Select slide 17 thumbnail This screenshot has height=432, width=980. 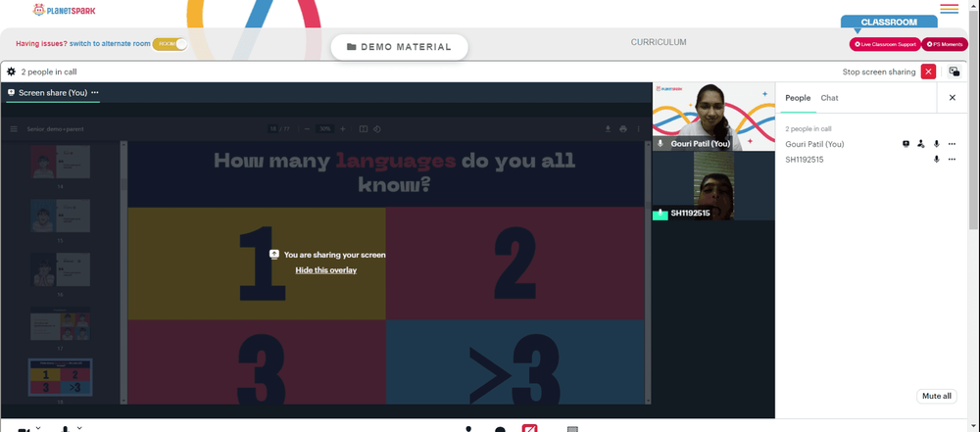click(60, 324)
